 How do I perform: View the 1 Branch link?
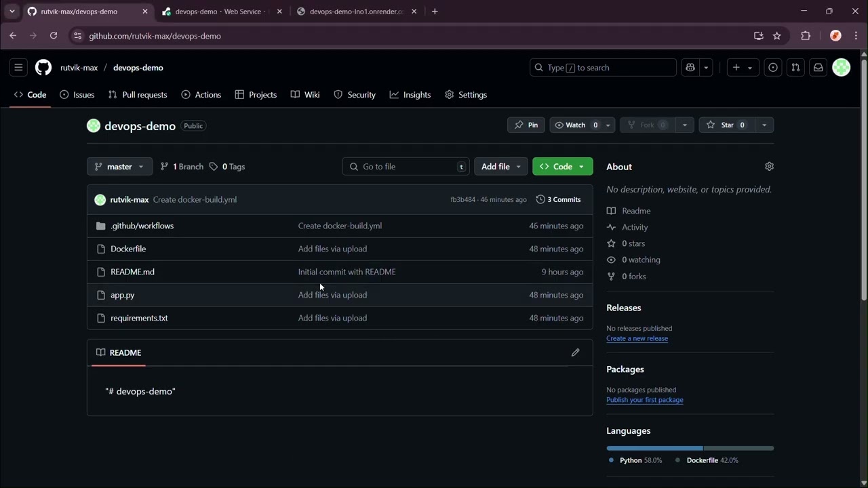182,167
